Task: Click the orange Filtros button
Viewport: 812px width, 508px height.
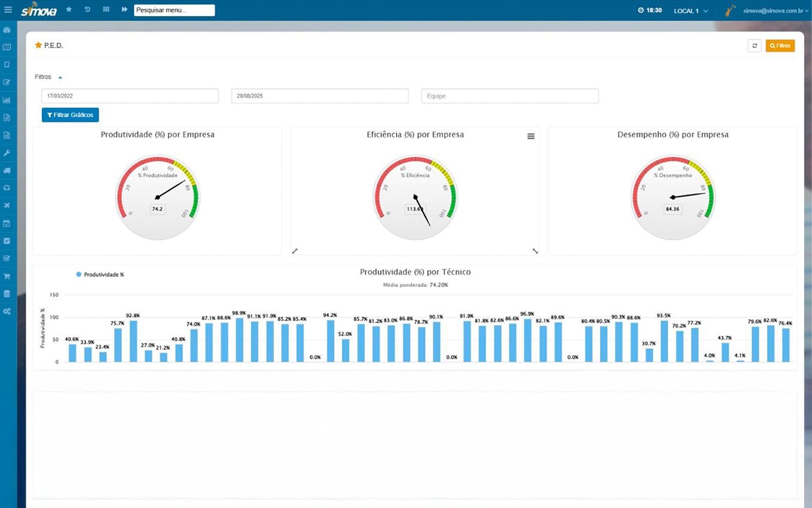Action: point(780,45)
